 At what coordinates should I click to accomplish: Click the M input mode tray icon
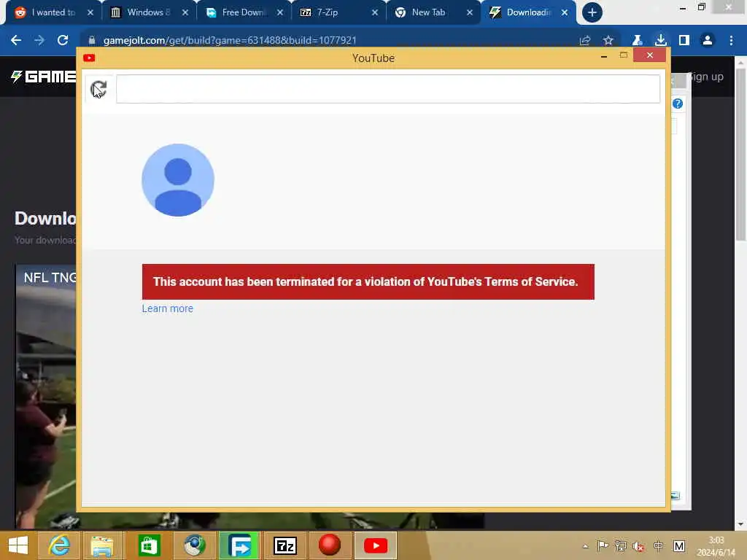click(x=679, y=545)
